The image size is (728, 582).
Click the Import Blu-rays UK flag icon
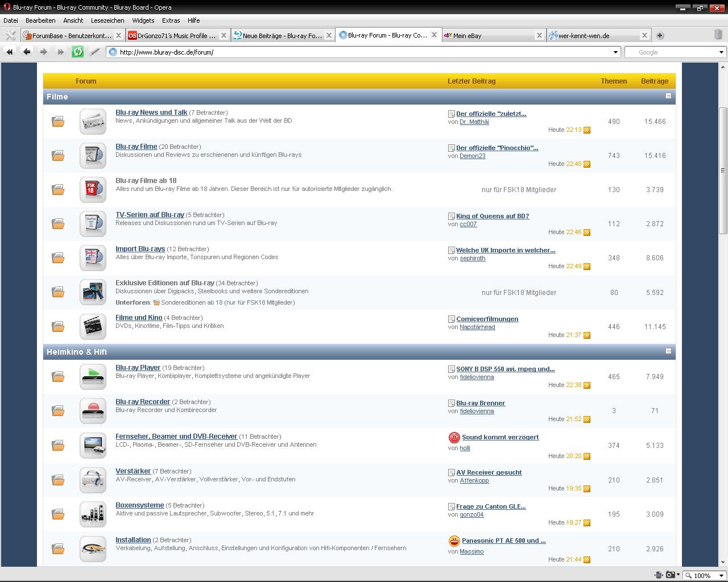[93, 258]
